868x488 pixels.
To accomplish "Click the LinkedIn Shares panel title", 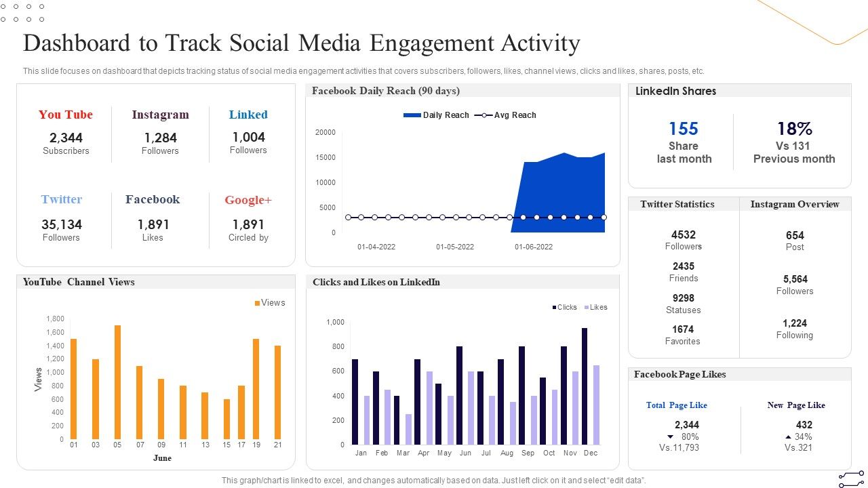I will [x=675, y=91].
